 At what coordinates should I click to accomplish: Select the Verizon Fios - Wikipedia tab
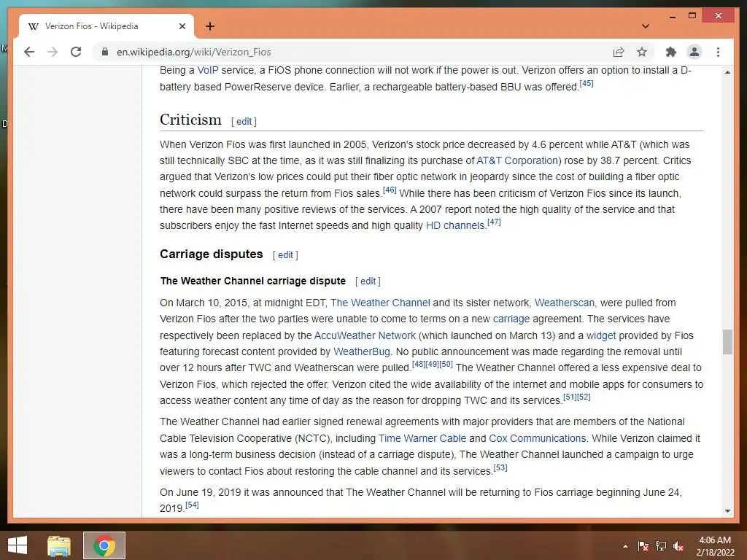coord(106,26)
